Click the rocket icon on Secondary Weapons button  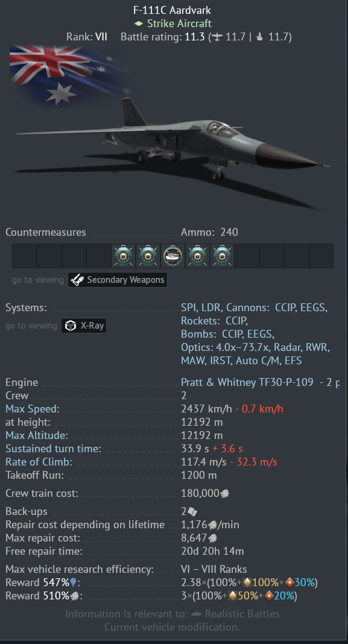coord(77,280)
